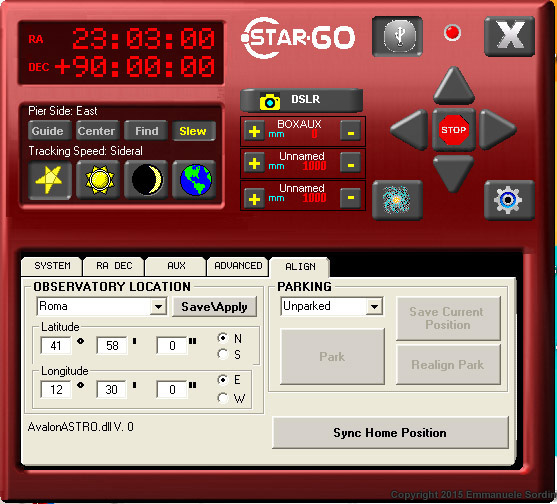The height and width of the screenshot is (504, 557).
Task: Open the ADVANCED tab
Action: pos(238,266)
